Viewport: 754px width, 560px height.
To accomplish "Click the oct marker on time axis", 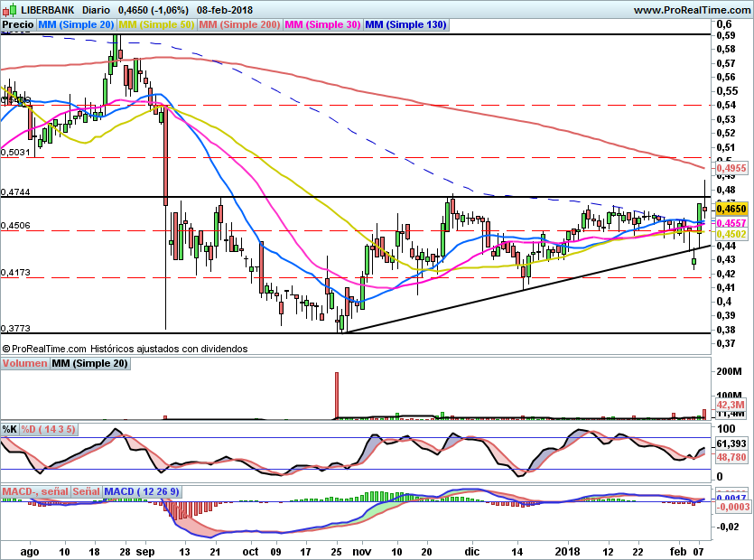I will coord(250,551).
